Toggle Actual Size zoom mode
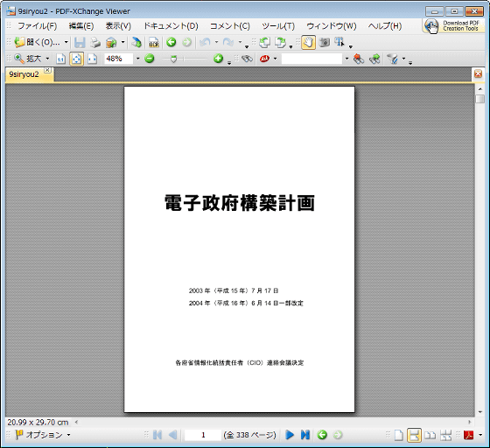Viewport: 490px width, 448px height. point(60,59)
